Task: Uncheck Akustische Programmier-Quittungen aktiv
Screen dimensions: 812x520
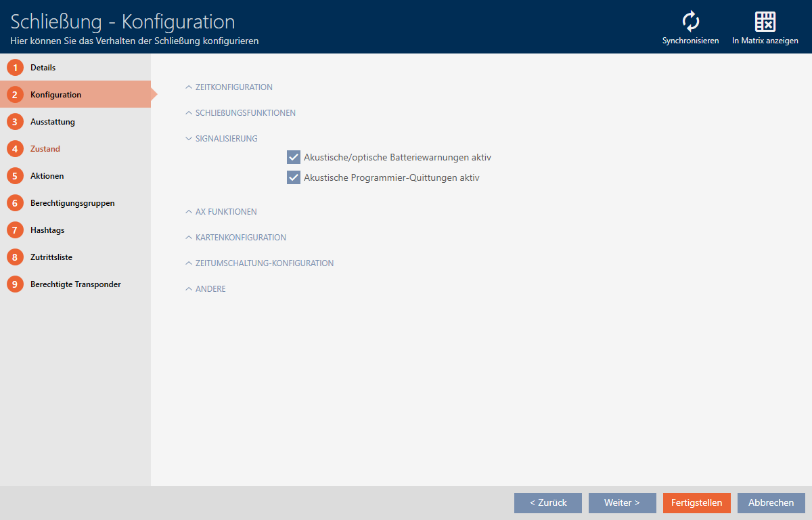Action: (294, 177)
